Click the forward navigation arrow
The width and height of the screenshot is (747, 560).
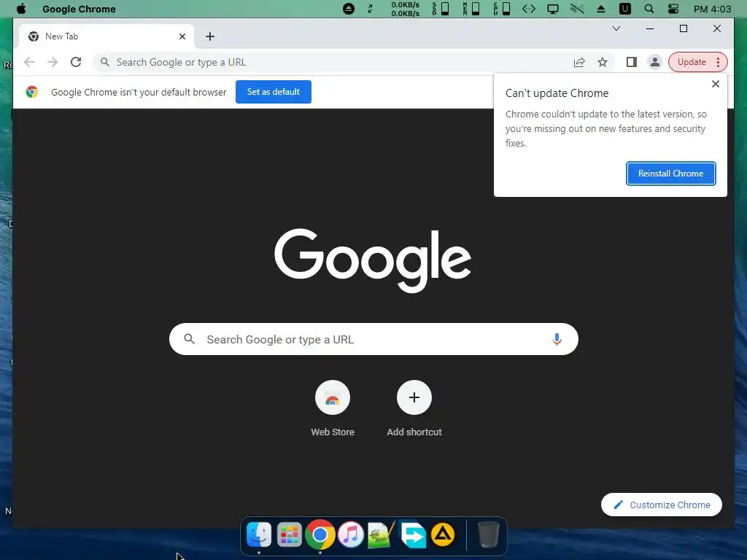pos(53,63)
